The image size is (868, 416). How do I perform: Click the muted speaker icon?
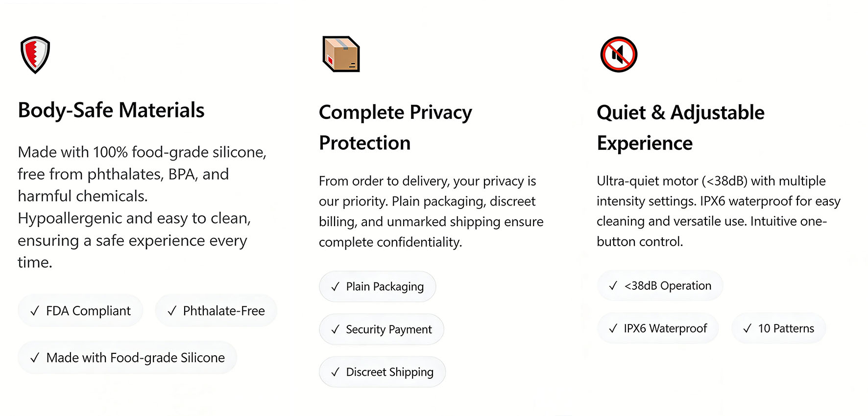pyautogui.click(x=618, y=54)
